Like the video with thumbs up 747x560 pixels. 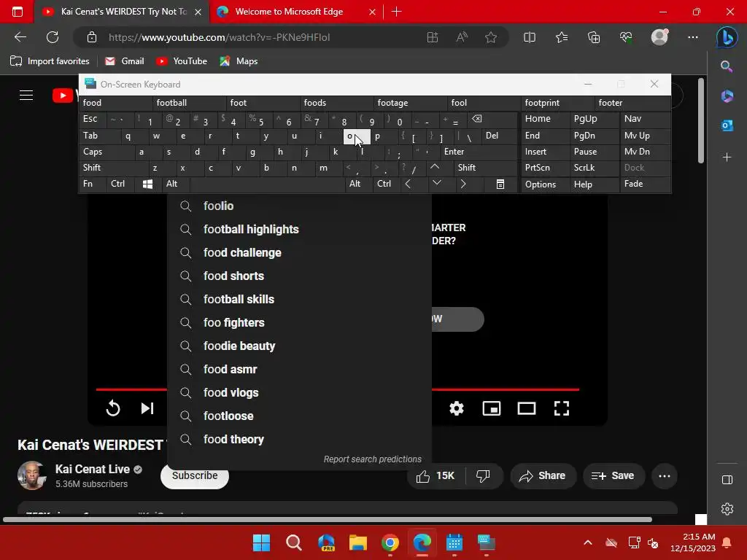click(435, 475)
